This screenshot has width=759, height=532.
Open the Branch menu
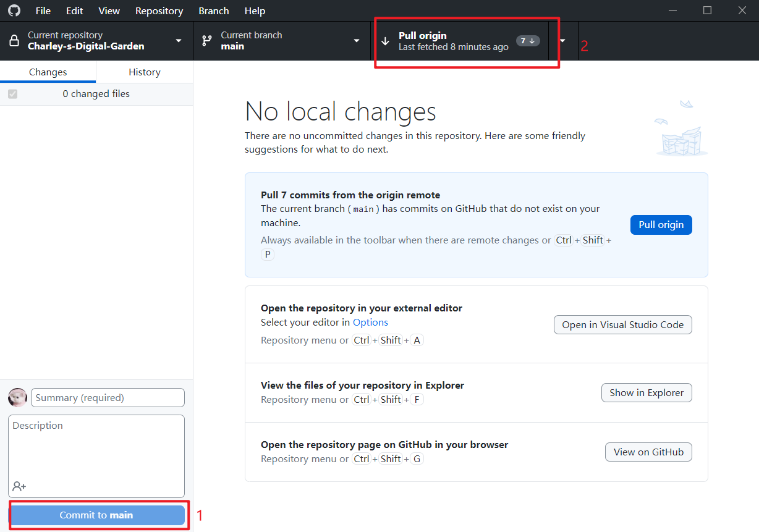pos(214,11)
